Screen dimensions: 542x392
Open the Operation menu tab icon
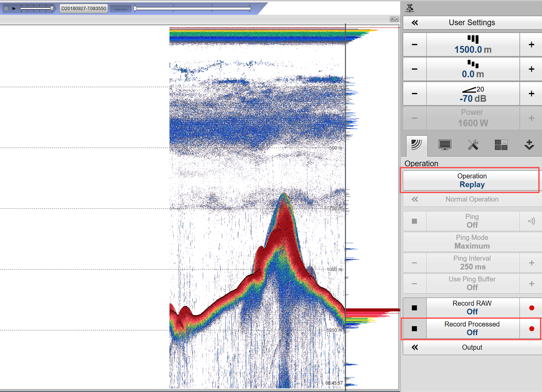point(416,145)
